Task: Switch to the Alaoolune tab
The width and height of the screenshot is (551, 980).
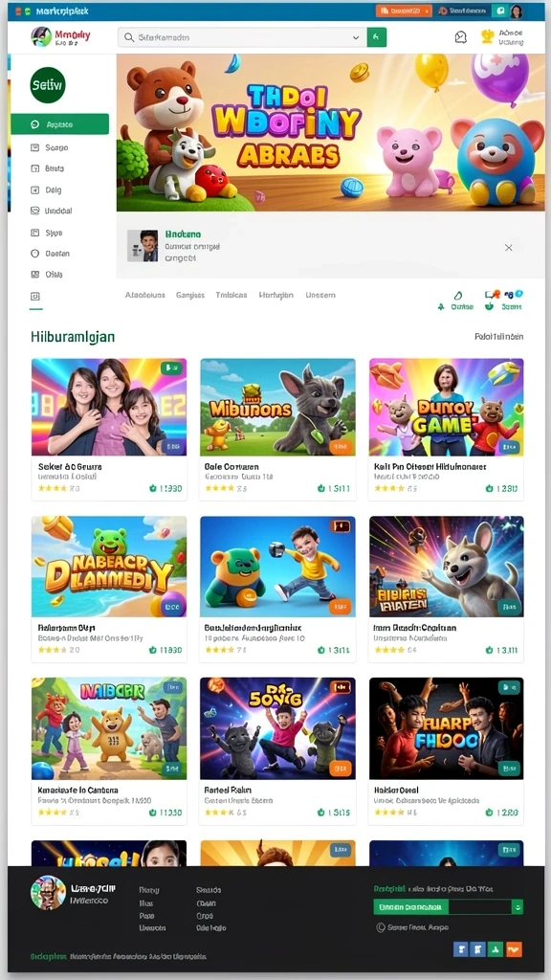Action: tap(145, 295)
